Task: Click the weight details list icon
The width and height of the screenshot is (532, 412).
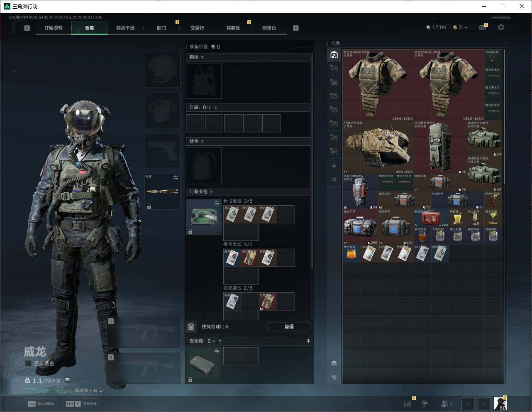Action: 67,380
